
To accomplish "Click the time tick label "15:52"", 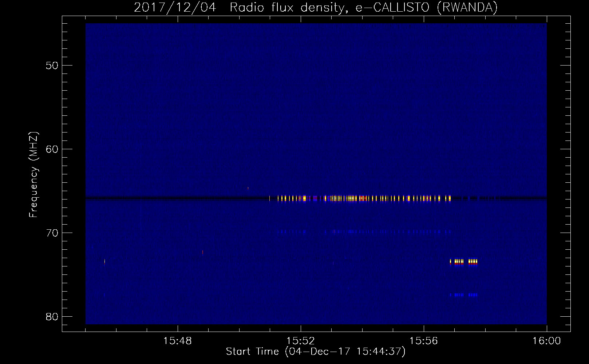I will [x=300, y=341].
